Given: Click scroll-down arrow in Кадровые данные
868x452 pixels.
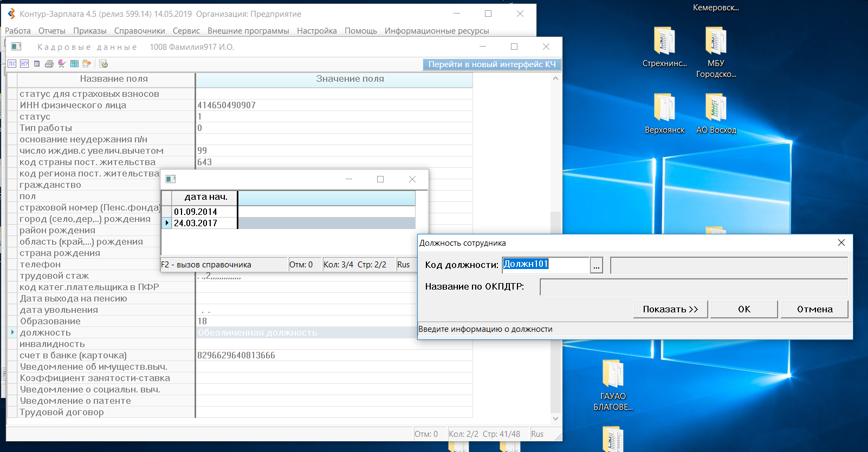Looking at the screenshot, I should point(555,418).
